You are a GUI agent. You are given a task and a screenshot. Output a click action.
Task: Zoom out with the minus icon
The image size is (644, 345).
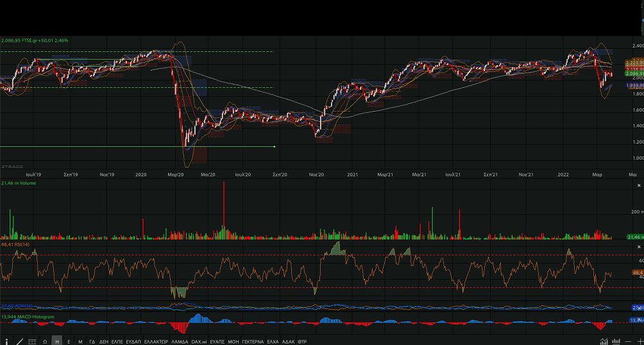(629, 341)
